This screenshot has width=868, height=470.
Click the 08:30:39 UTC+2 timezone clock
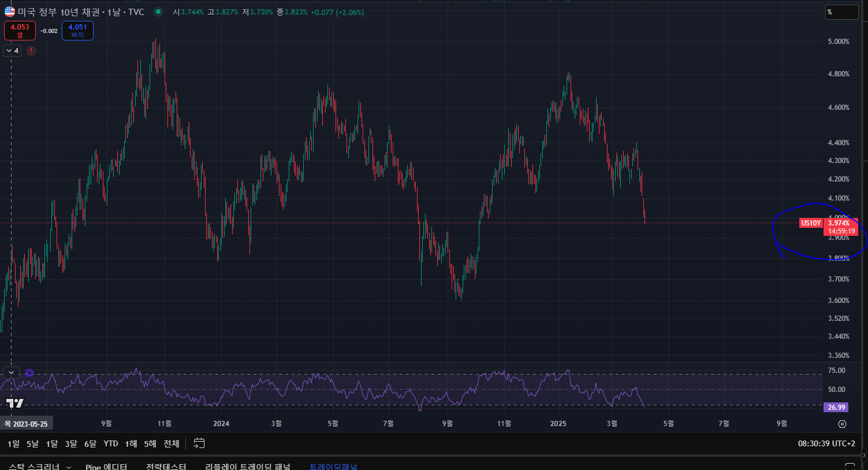pyautogui.click(x=826, y=443)
